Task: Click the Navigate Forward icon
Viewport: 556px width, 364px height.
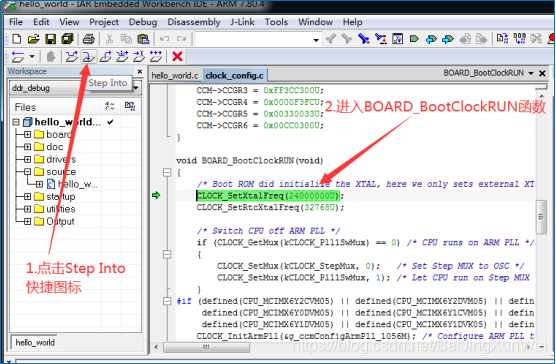Action: (x=481, y=39)
